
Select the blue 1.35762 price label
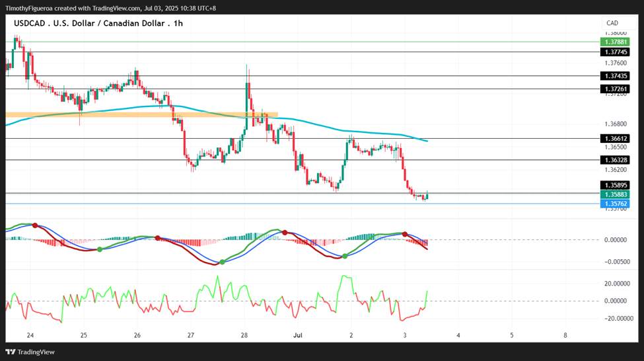pyautogui.click(x=615, y=204)
